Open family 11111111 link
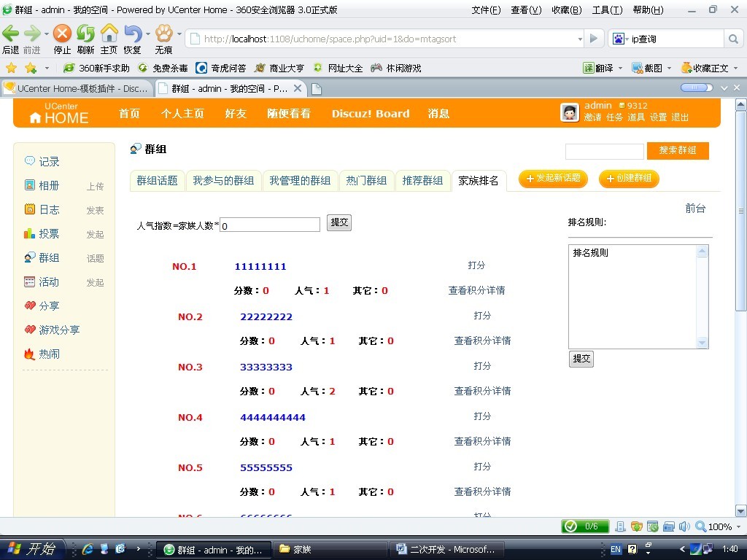The width and height of the screenshot is (747, 560). pos(260,267)
